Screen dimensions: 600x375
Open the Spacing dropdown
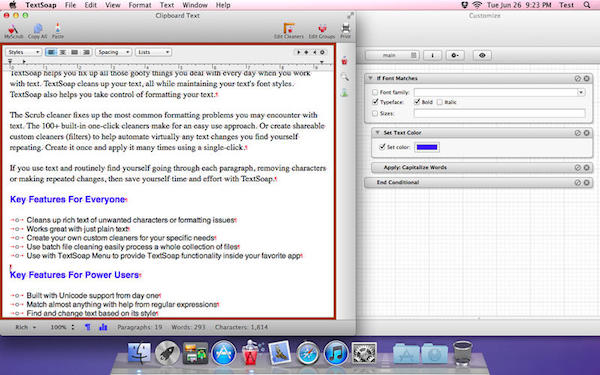coord(114,52)
